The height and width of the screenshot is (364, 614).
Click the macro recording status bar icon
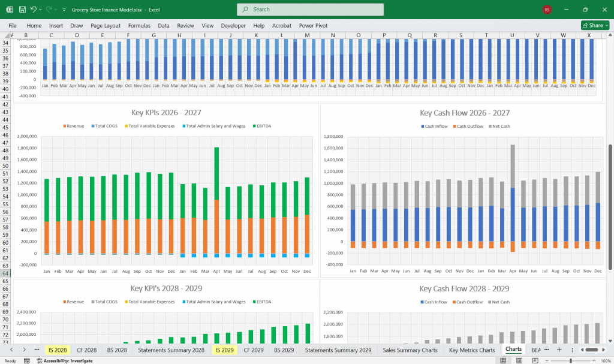point(28,360)
